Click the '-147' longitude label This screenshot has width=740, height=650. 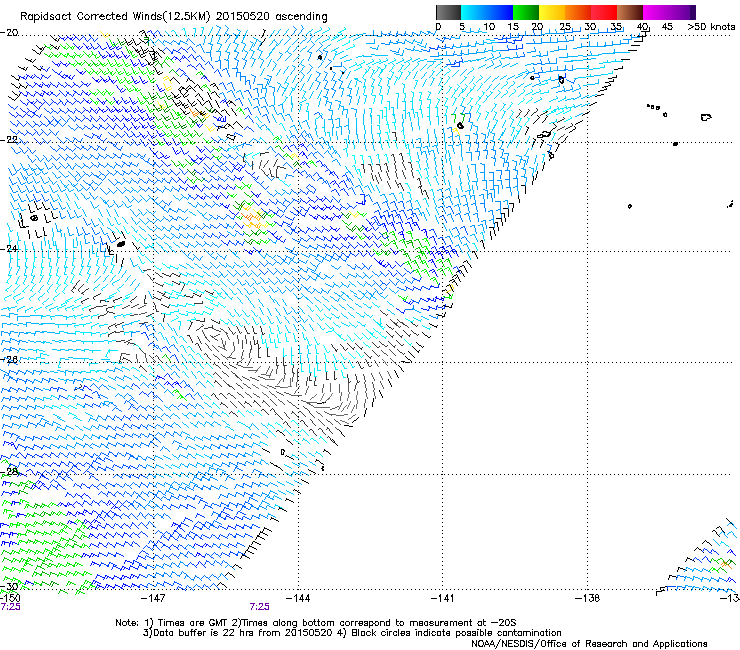click(x=154, y=599)
